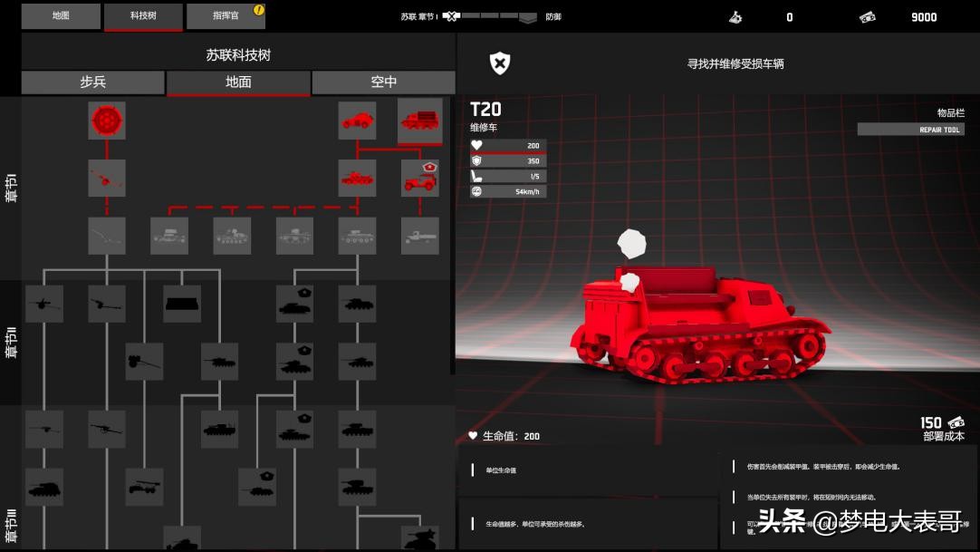The image size is (980, 552).
Task: Select the highlighted red T20 repair truck node
Action: [420, 121]
